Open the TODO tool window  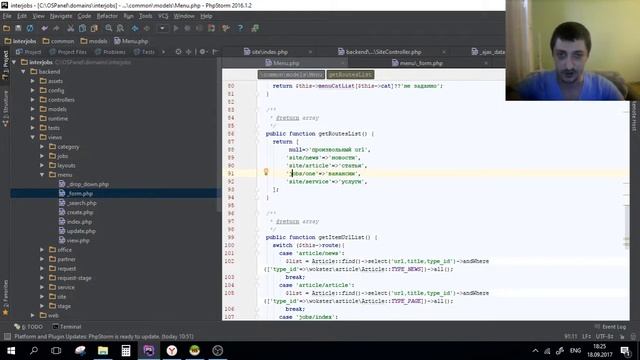point(29,327)
